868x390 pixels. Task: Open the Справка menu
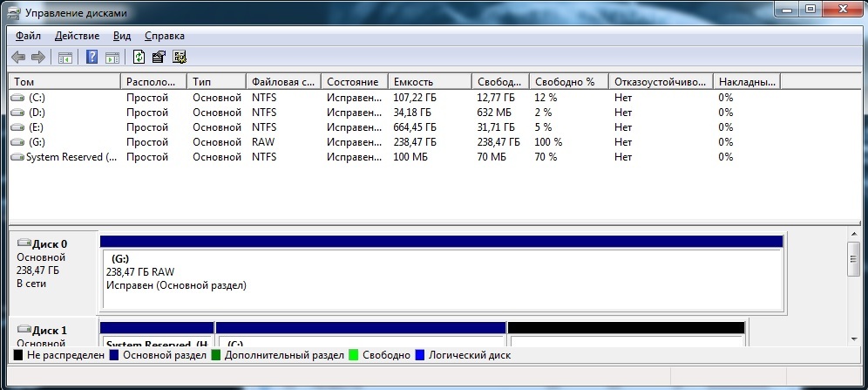[165, 36]
